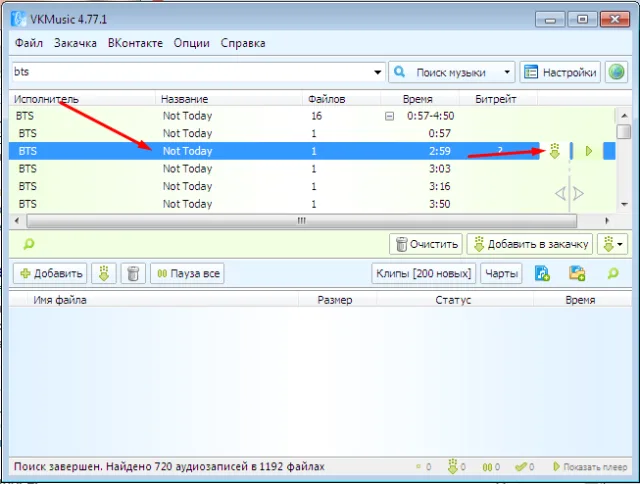
Task: Click Добавить в закачку button
Action: tap(530, 244)
